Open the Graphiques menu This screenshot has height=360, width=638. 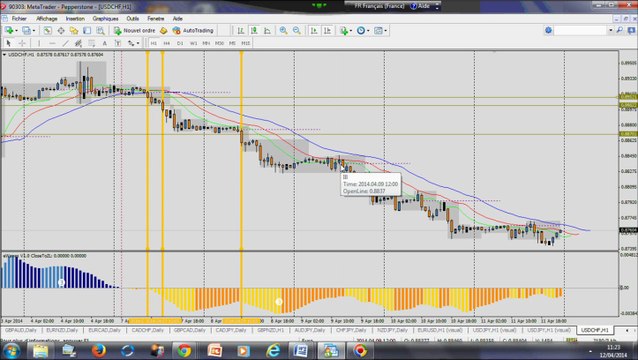click(105, 19)
